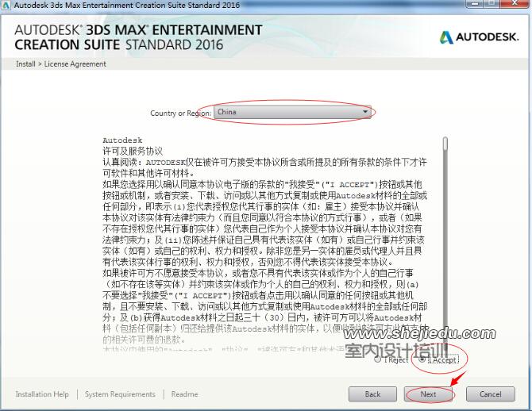Open the Readme link
The height and width of the screenshot is (411, 532).
point(184,394)
